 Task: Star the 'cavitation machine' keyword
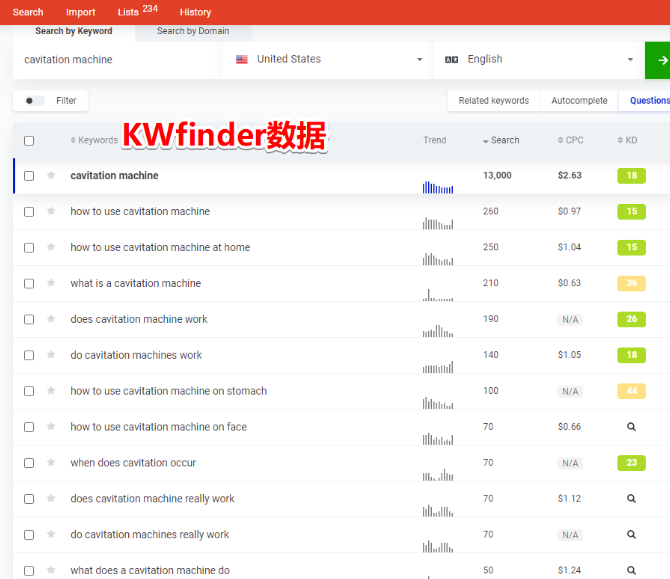click(51, 176)
